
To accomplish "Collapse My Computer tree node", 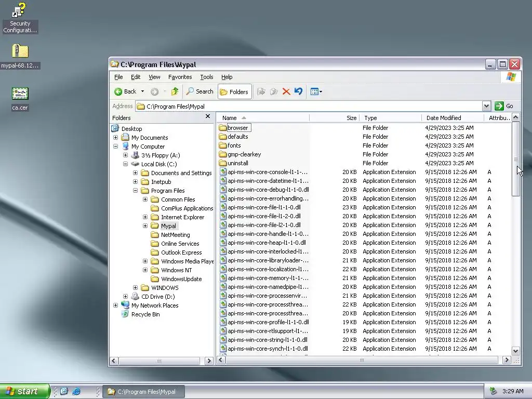I will click(x=115, y=146).
